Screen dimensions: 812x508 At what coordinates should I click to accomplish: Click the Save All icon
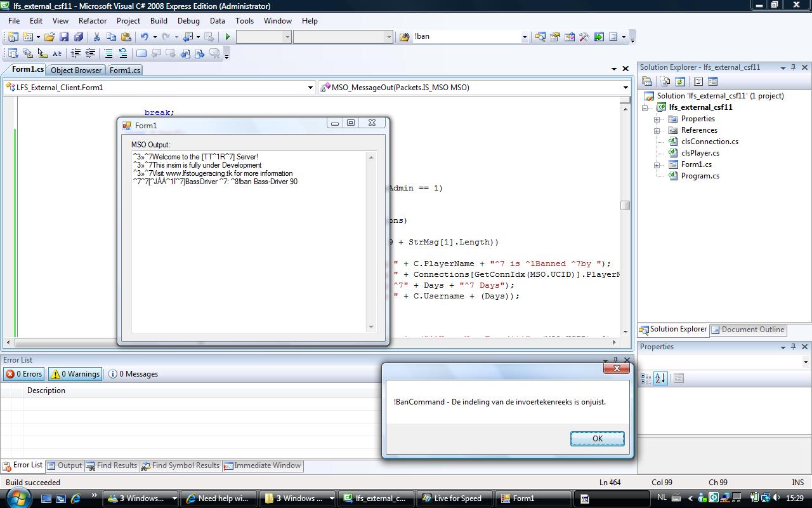click(79, 37)
